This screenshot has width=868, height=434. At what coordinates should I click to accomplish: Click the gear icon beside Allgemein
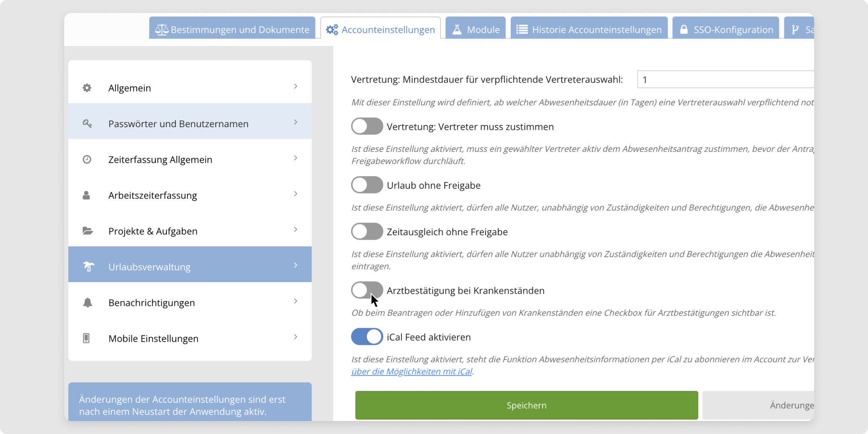[x=87, y=88]
